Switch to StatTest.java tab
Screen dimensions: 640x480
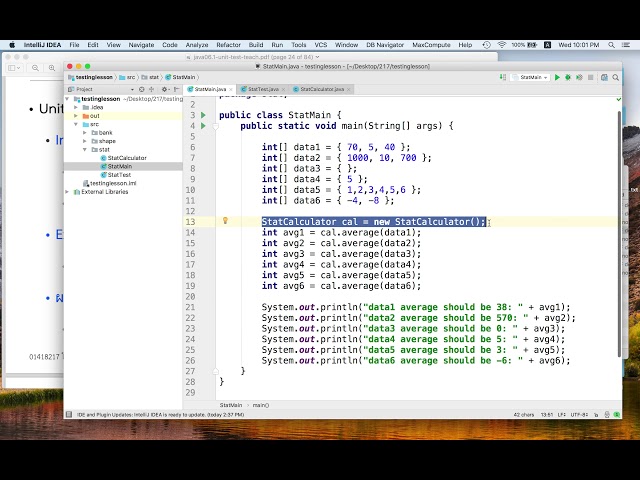point(263,89)
